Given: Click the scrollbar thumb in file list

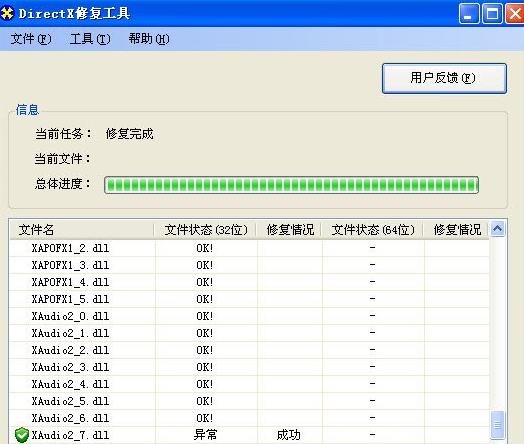Looking at the screenshot, I should click(497, 425).
